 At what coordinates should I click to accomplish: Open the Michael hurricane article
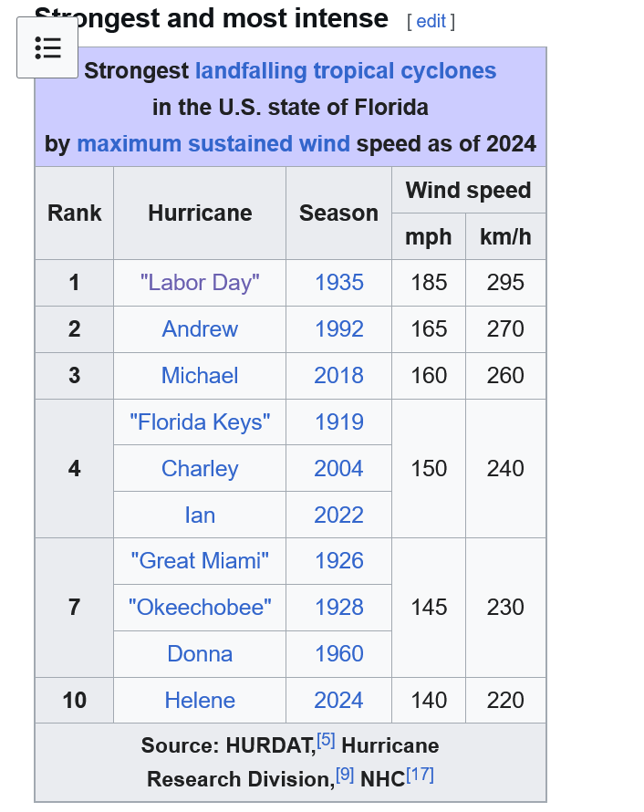200,376
